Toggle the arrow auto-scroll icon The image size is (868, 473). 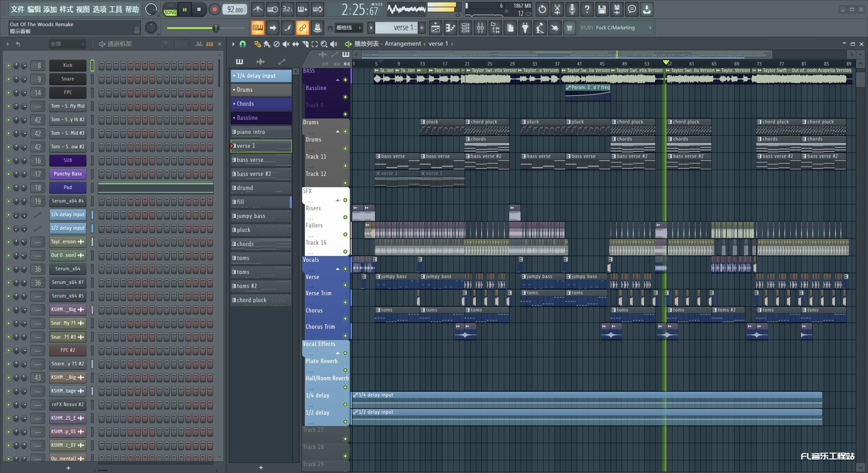[273, 28]
